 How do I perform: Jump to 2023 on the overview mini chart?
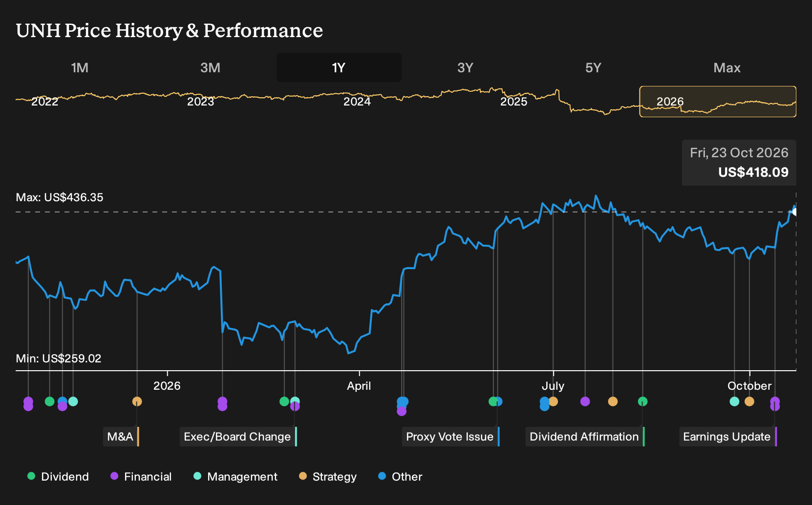201,102
